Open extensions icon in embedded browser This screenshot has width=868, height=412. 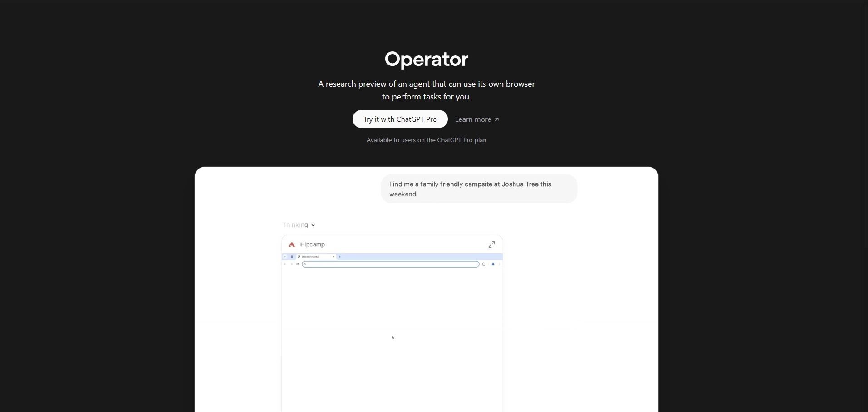pos(484,264)
